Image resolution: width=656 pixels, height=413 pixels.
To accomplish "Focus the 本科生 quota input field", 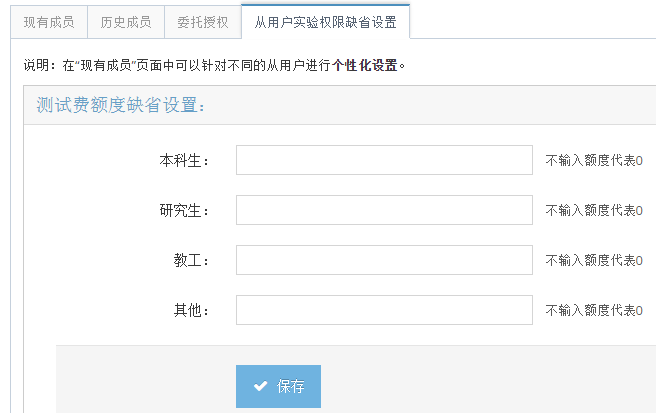I will (384, 160).
